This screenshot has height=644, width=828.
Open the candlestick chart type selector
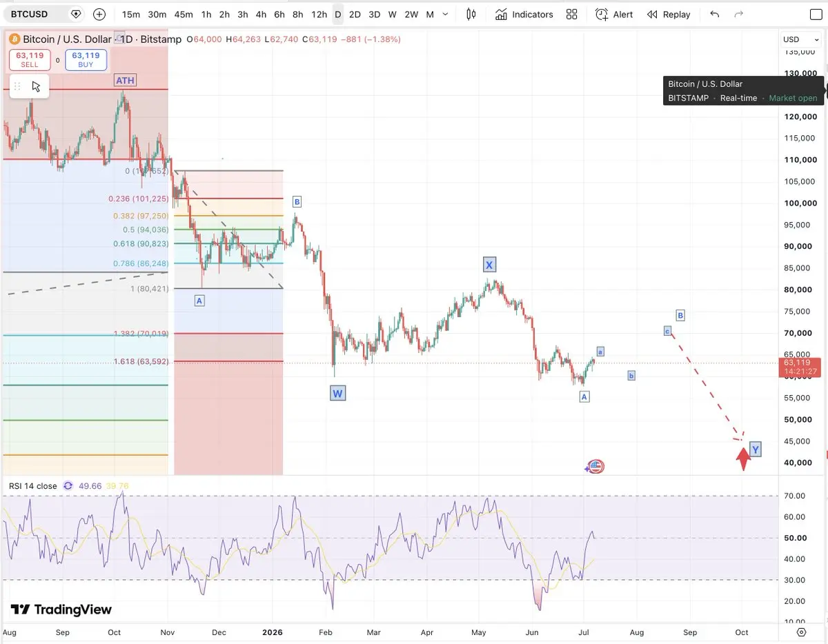coord(471,14)
